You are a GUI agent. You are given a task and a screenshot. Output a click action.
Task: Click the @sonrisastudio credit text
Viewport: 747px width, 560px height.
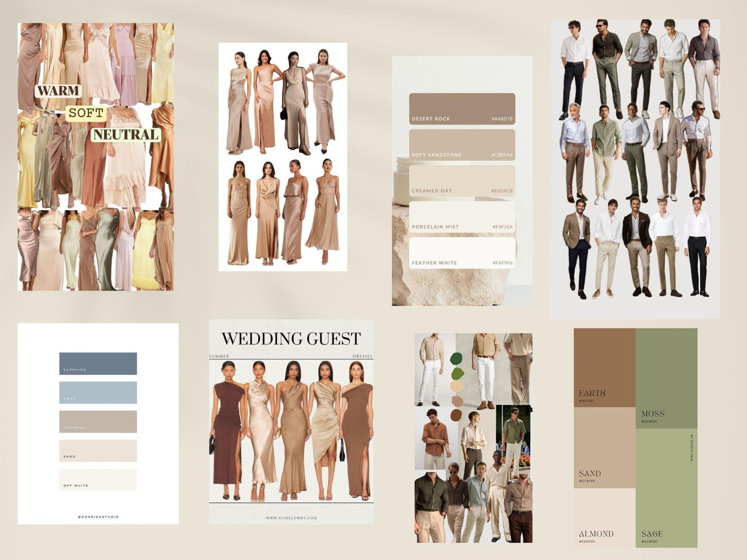[98, 517]
